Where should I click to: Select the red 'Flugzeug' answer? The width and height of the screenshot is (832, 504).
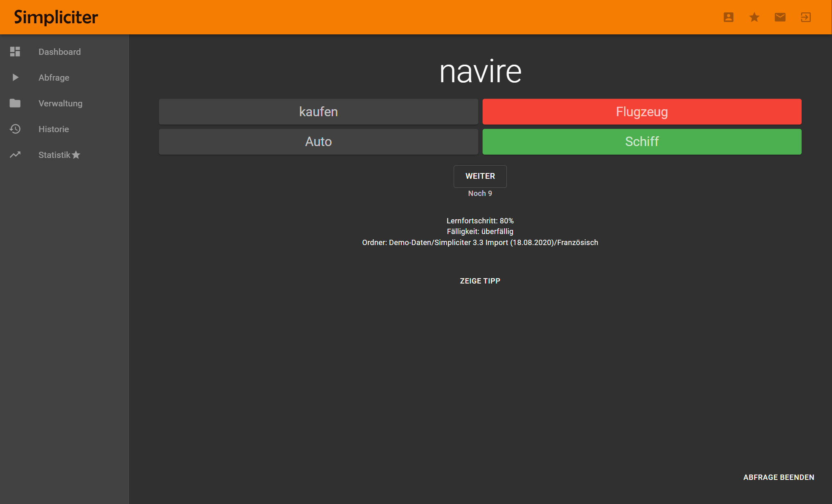642,112
